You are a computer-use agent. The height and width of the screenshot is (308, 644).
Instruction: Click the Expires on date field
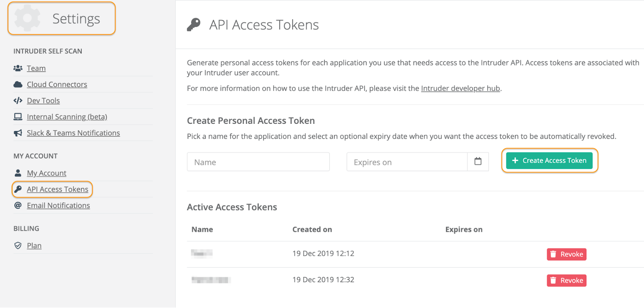click(x=407, y=162)
